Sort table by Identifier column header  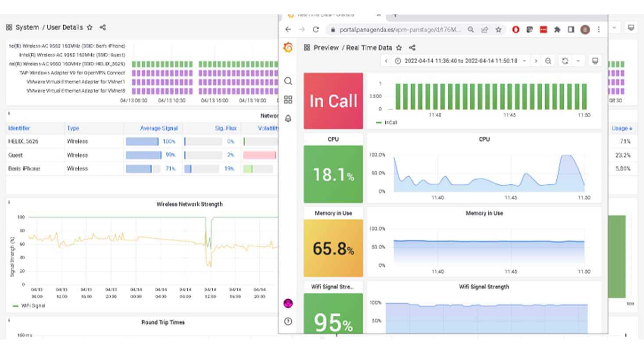19,128
